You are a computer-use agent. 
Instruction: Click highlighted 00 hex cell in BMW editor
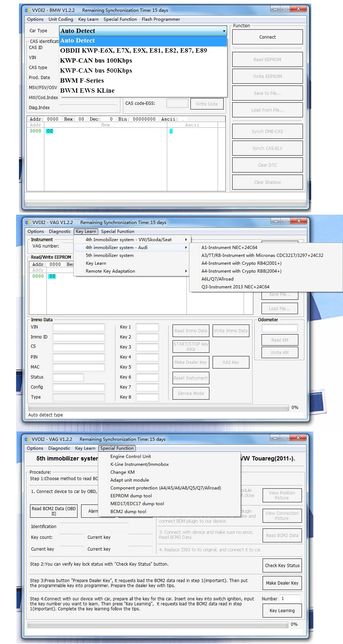[x=50, y=131]
